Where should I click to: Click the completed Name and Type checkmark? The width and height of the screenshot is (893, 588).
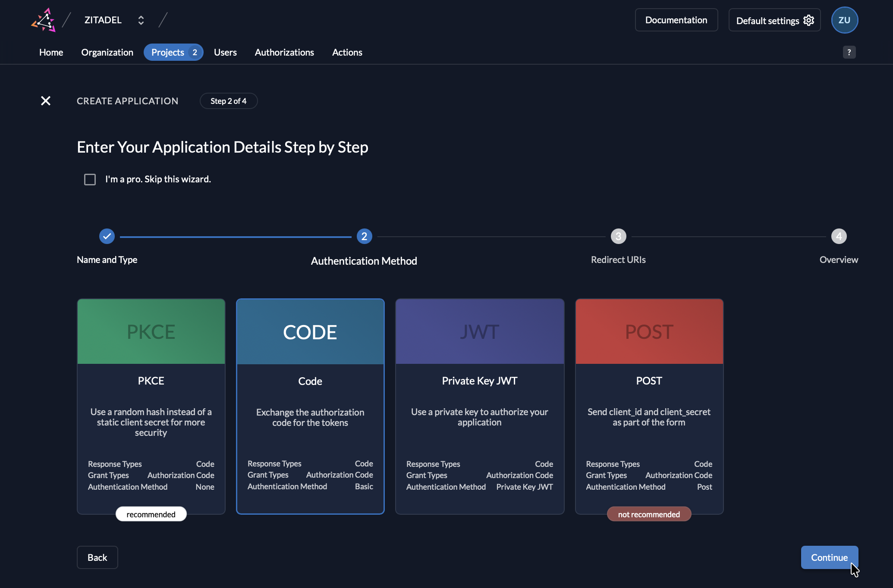tap(107, 236)
